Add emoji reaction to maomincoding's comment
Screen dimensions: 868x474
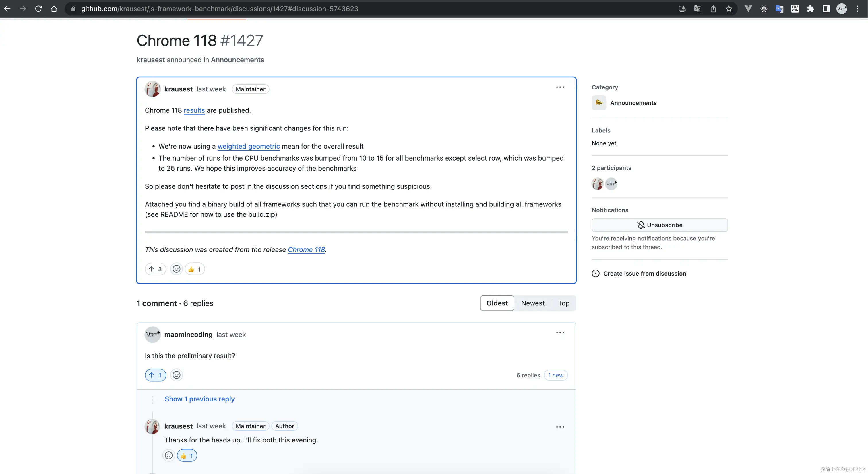click(176, 375)
